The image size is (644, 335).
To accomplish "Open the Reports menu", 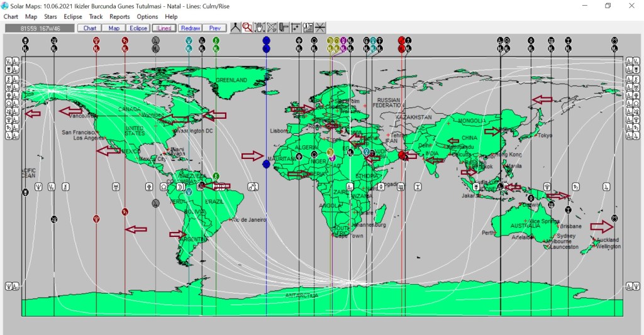I will click(x=119, y=17).
